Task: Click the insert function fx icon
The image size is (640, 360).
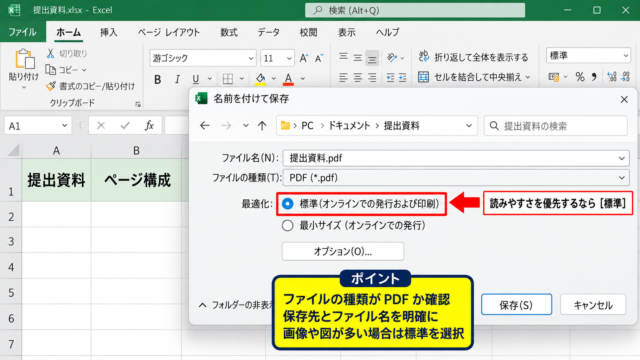Action: click(149, 126)
